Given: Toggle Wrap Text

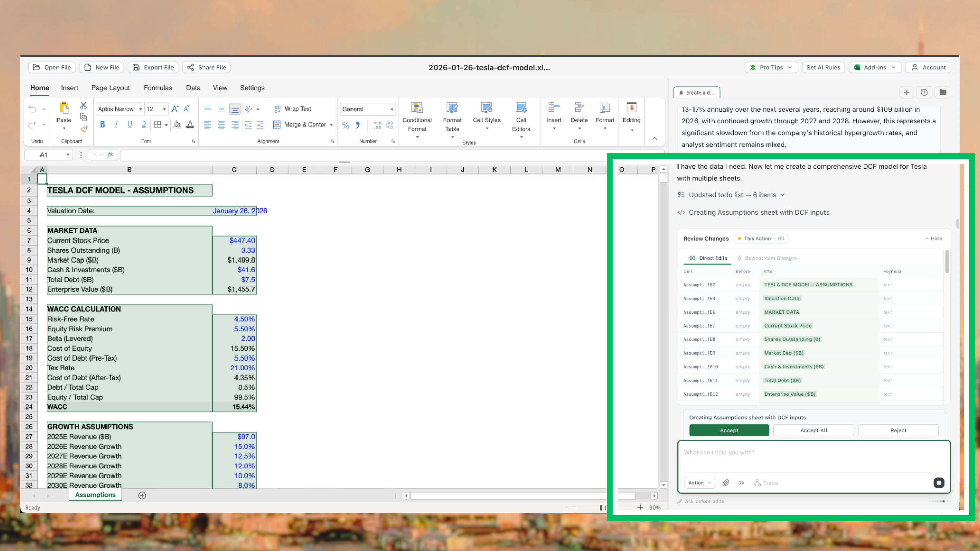Looking at the screenshot, I should pos(293,109).
